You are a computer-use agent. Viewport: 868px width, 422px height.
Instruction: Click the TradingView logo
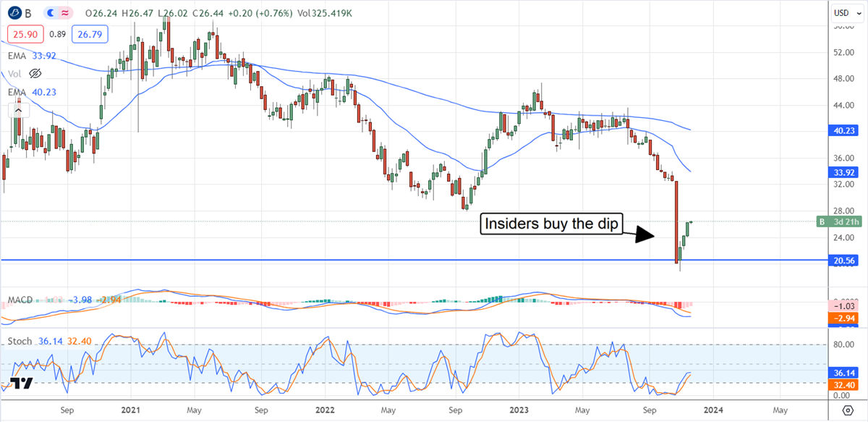[22, 384]
